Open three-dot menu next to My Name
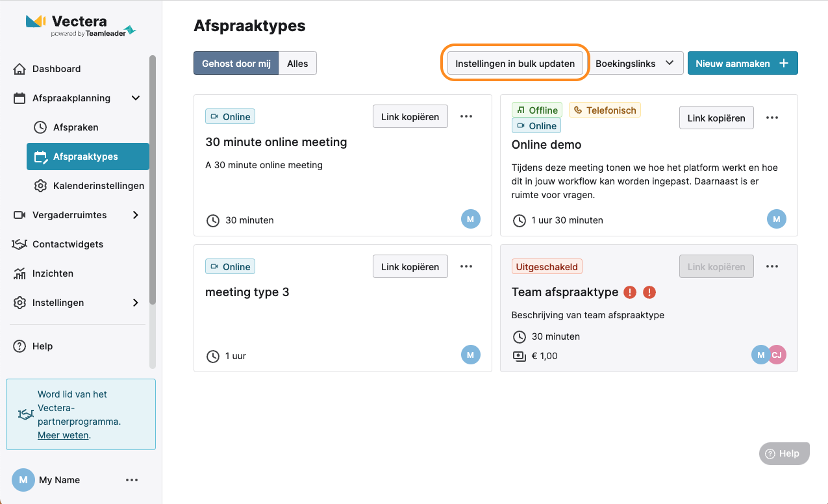 132,480
